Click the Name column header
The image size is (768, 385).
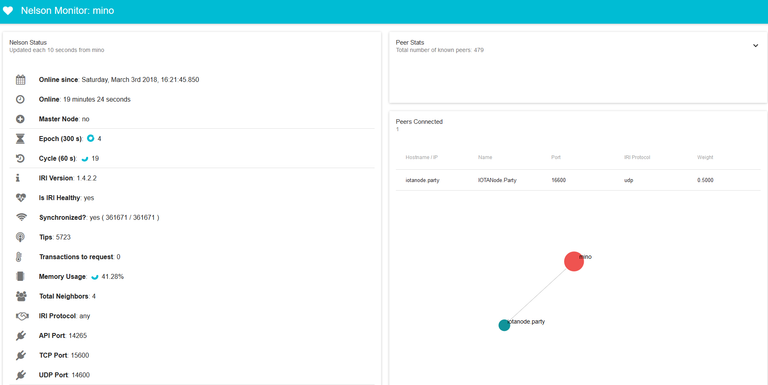[x=485, y=157]
